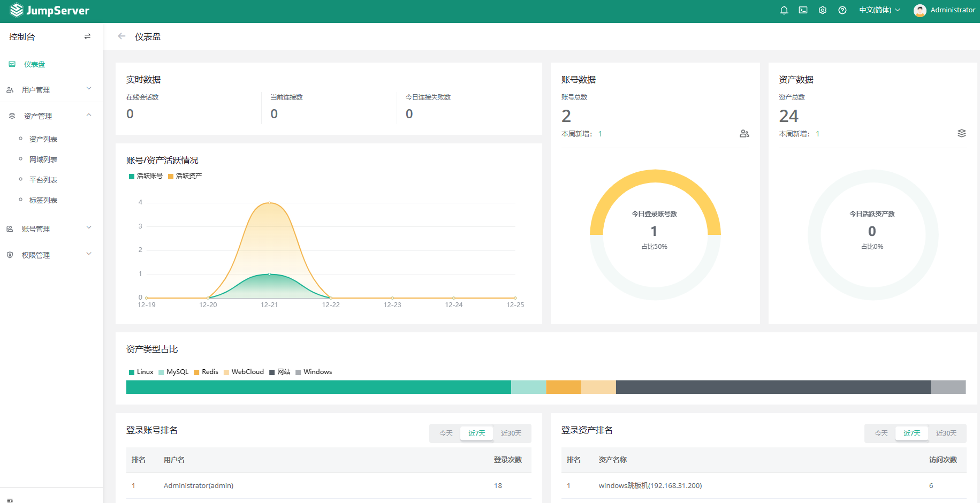Image resolution: width=980 pixels, height=503 pixels.
Task: Select 近7天 tab in 登录资产排名
Action: (911, 433)
